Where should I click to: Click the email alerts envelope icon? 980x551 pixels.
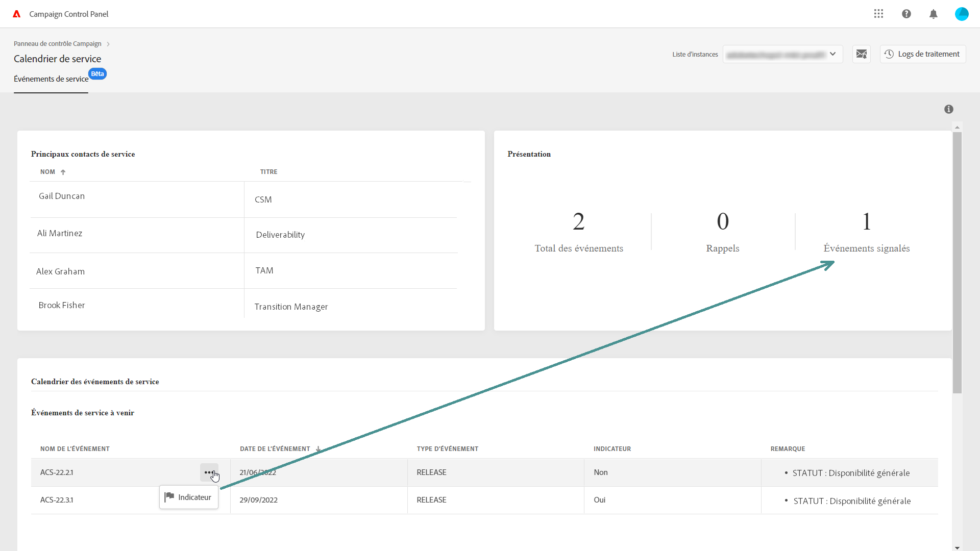click(x=862, y=54)
